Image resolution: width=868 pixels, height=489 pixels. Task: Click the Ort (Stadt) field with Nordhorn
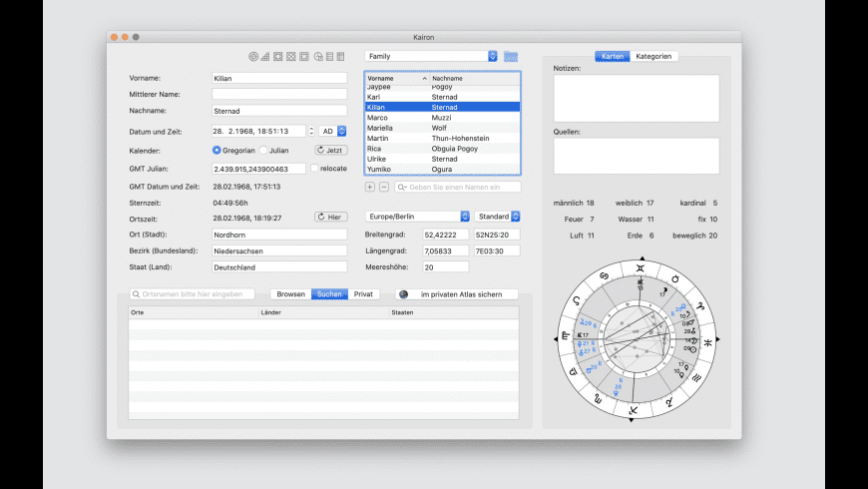coord(279,235)
